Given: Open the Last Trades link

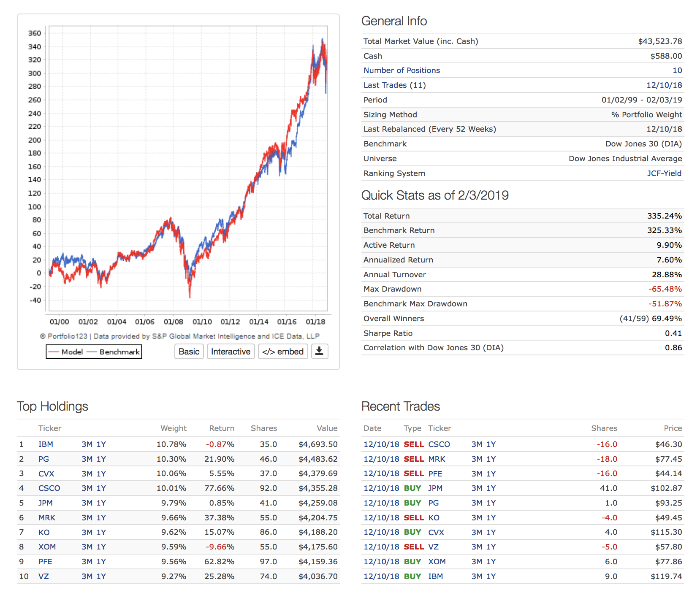Looking at the screenshot, I should coord(385,85).
